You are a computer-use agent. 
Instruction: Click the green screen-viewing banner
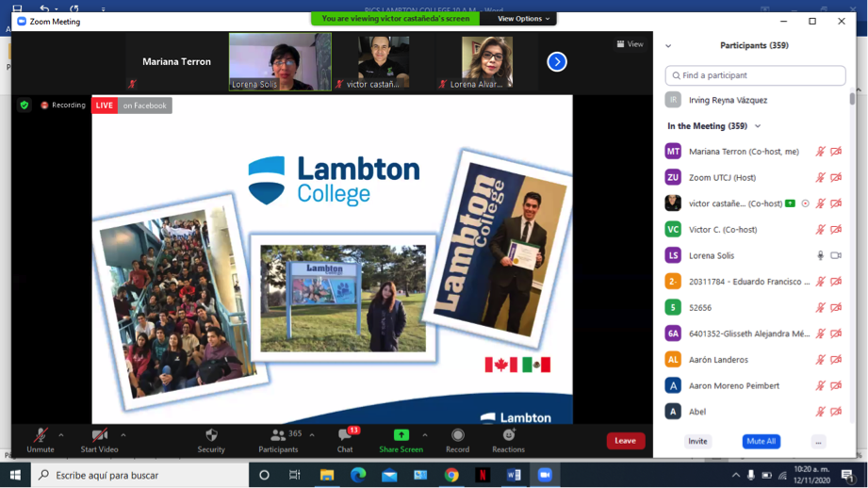pos(395,18)
